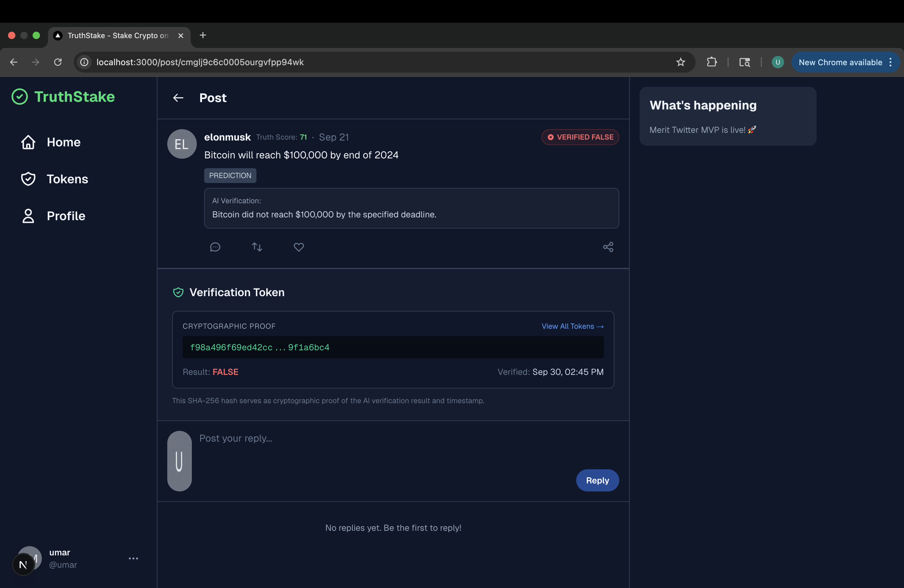Bookmark page with the star icon

point(680,62)
